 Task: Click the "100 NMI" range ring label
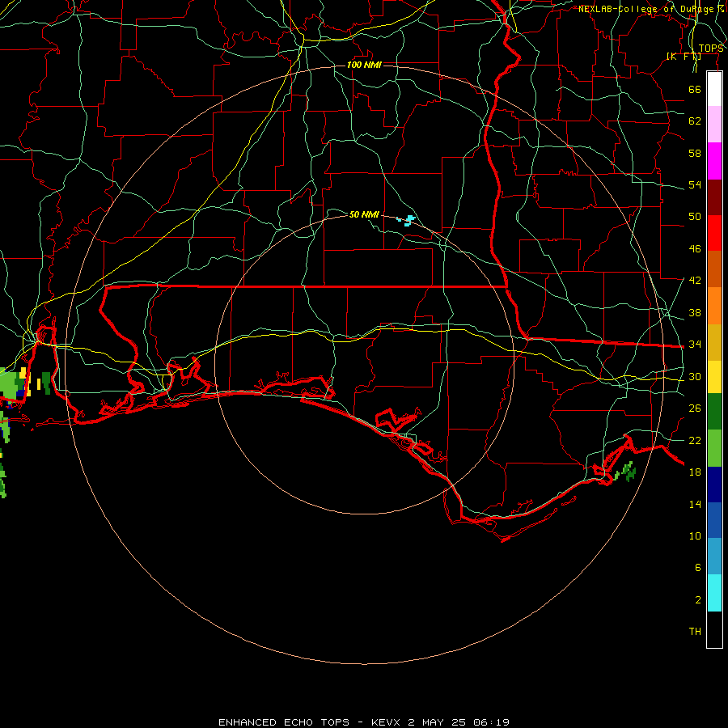364,65
